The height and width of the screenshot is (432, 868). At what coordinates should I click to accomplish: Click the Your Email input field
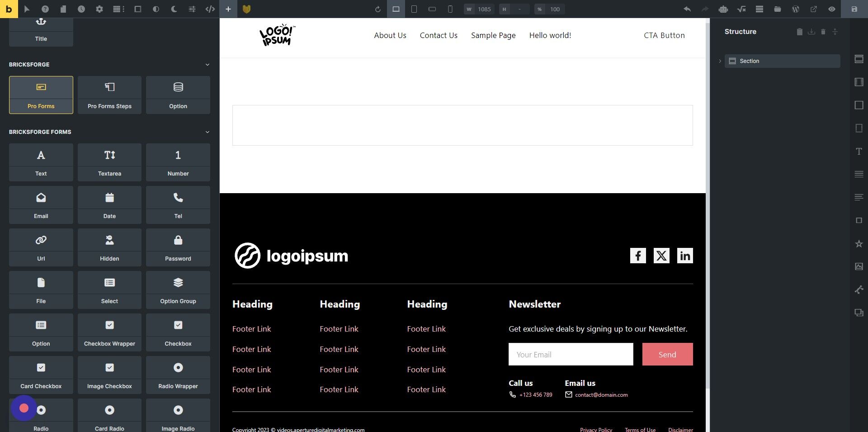point(570,354)
